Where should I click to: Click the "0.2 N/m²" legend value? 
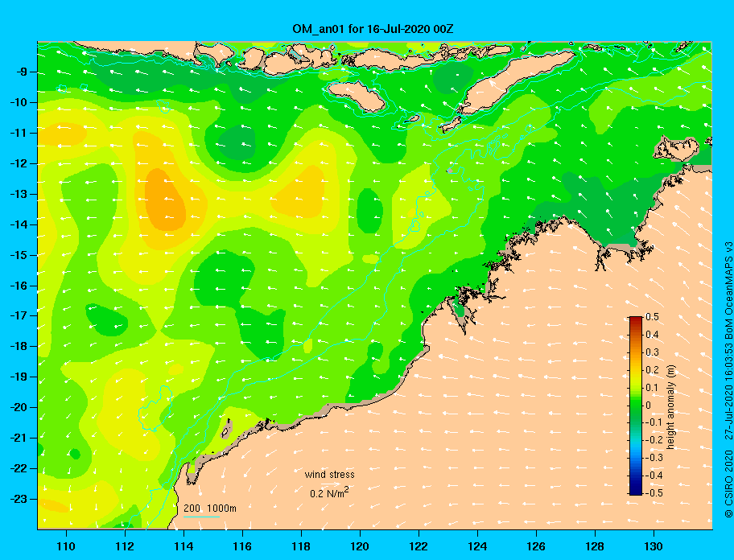pyautogui.click(x=329, y=492)
